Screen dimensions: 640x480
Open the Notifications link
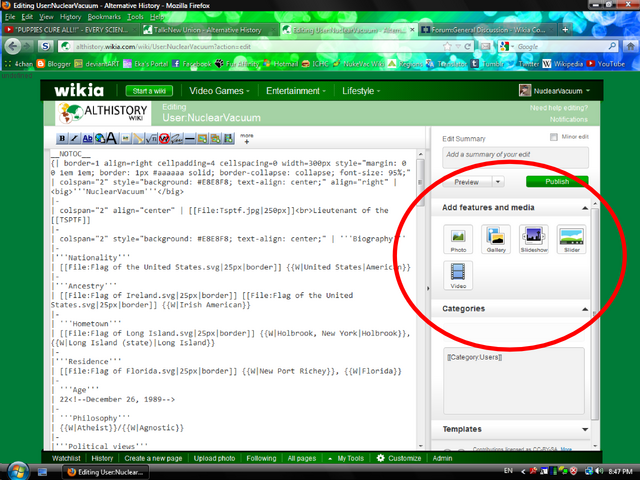click(569, 120)
